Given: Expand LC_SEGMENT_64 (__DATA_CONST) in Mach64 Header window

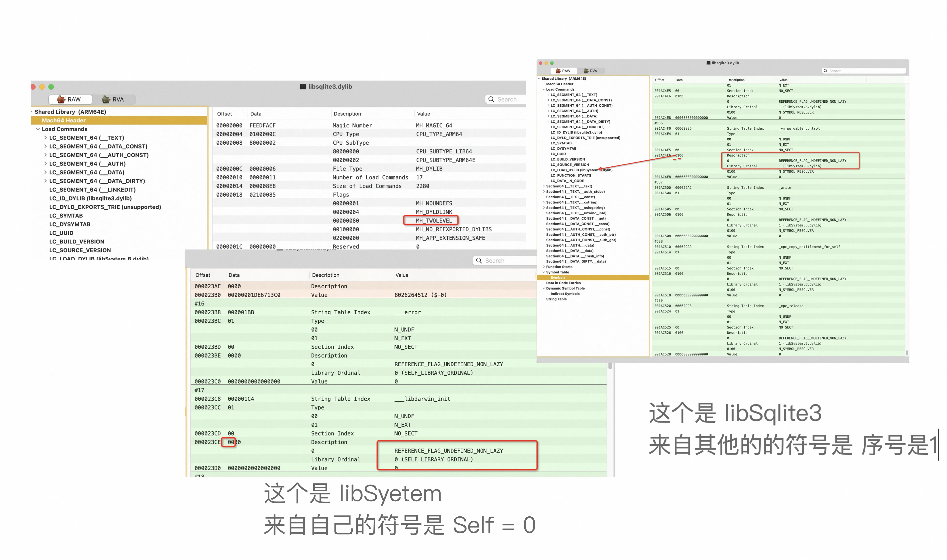Looking at the screenshot, I should [x=45, y=146].
